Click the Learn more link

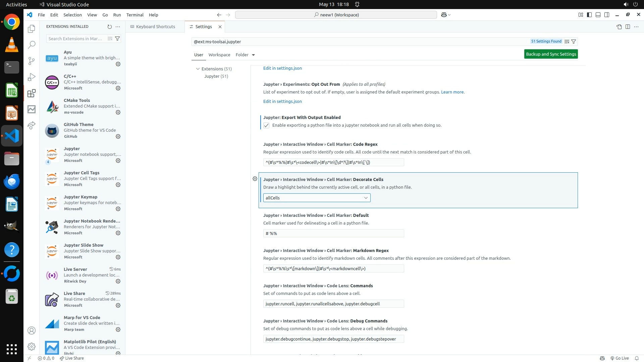pos(452,92)
